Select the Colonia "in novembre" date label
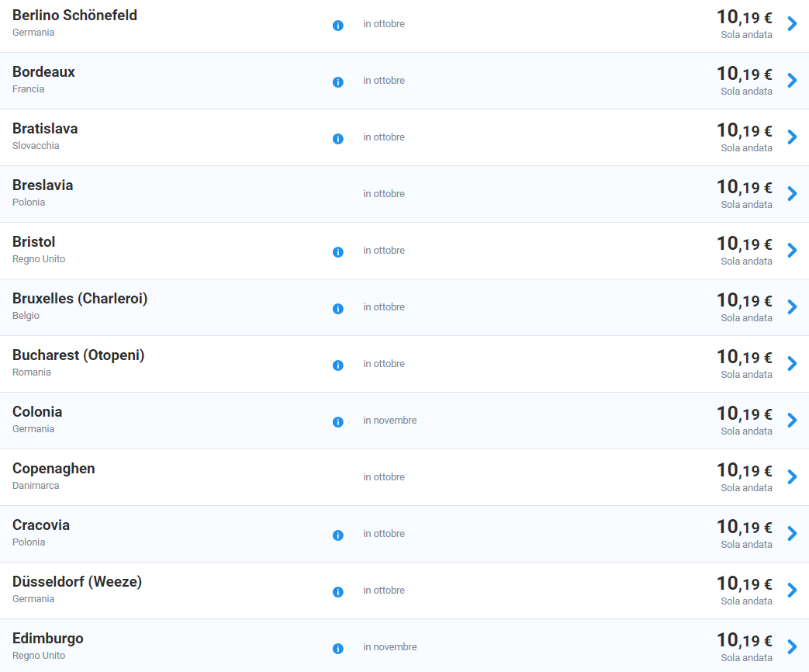The image size is (809, 672). tap(390, 420)
